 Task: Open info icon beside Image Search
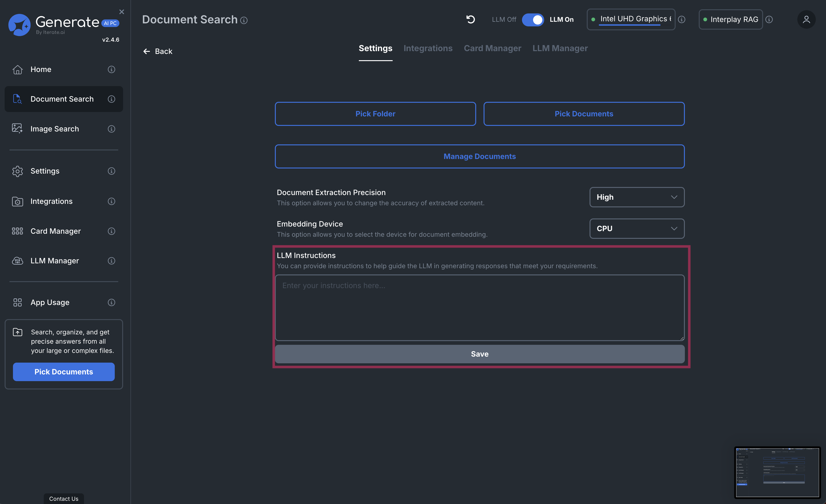click(111, 129)
